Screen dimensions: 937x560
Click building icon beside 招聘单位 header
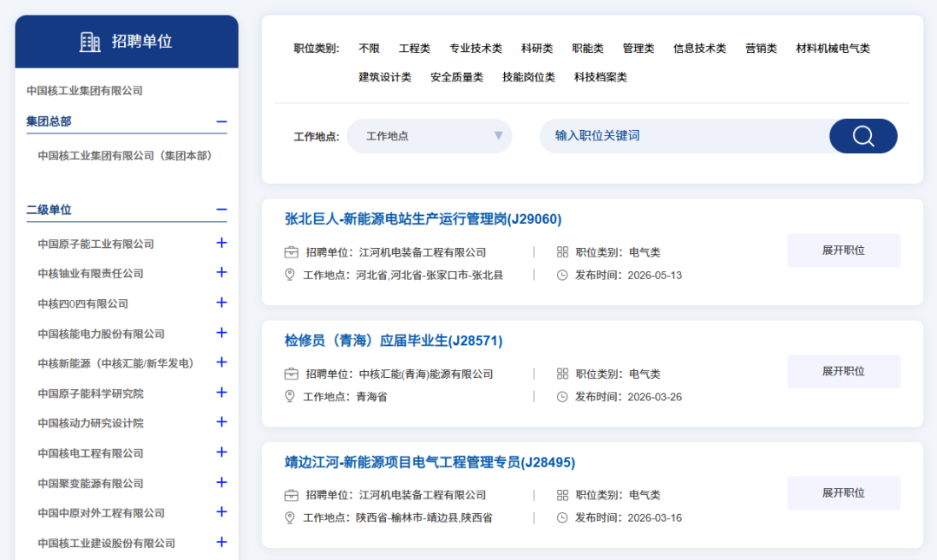tap(90, 42)
